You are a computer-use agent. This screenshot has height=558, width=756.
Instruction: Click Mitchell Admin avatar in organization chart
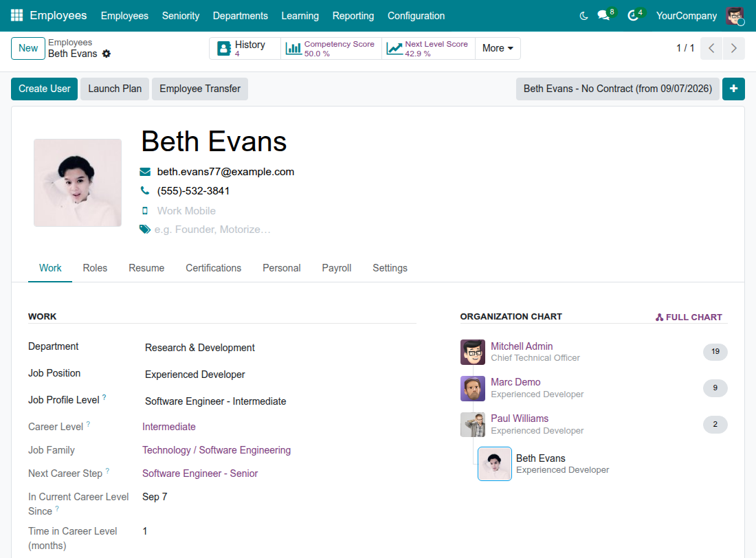click(473, 352)
